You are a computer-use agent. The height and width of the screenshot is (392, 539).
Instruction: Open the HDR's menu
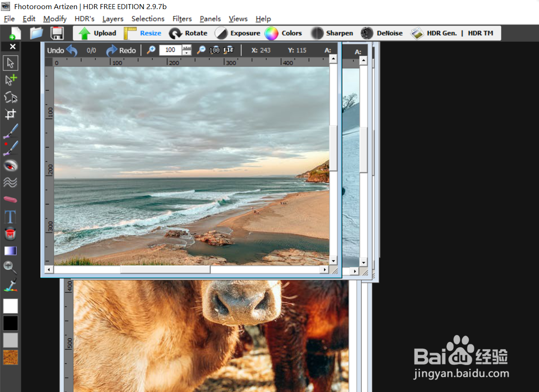85,19
